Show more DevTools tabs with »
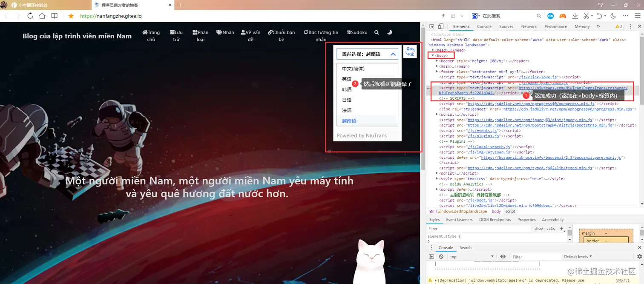The image size is (644, 284). [x=598, y=26]
